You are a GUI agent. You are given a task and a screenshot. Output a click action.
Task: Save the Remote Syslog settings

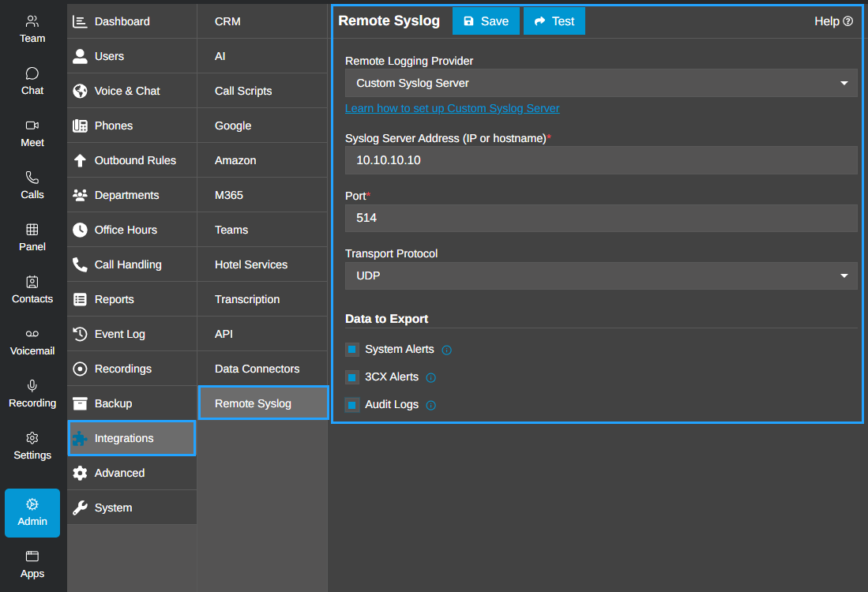tap(486, 21)
